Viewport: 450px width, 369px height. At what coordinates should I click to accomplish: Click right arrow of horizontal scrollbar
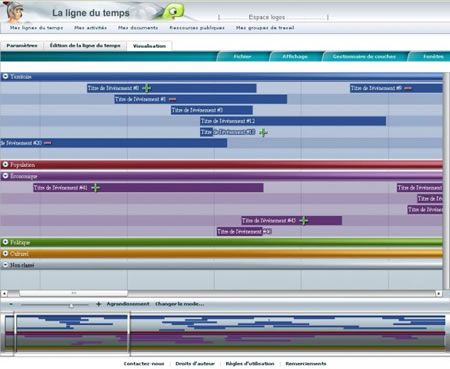tap(439, 293)
